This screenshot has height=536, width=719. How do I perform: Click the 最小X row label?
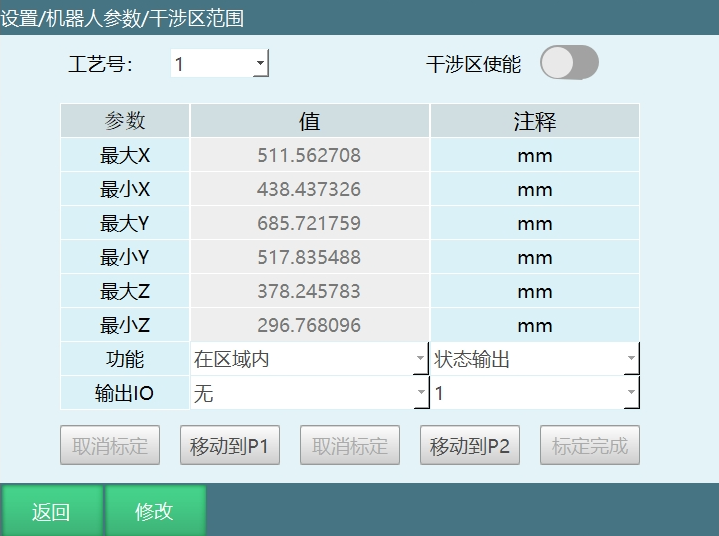(x=125, y=189)
